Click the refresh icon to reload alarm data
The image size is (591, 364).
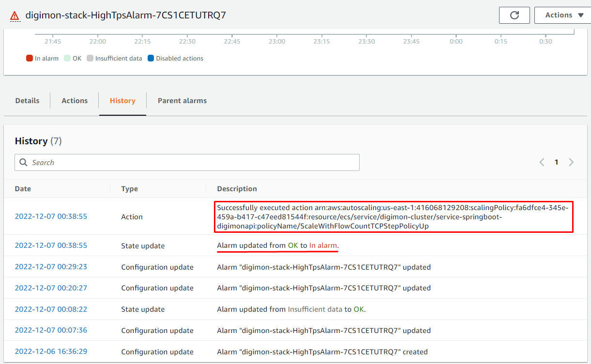tap(514, 15)
